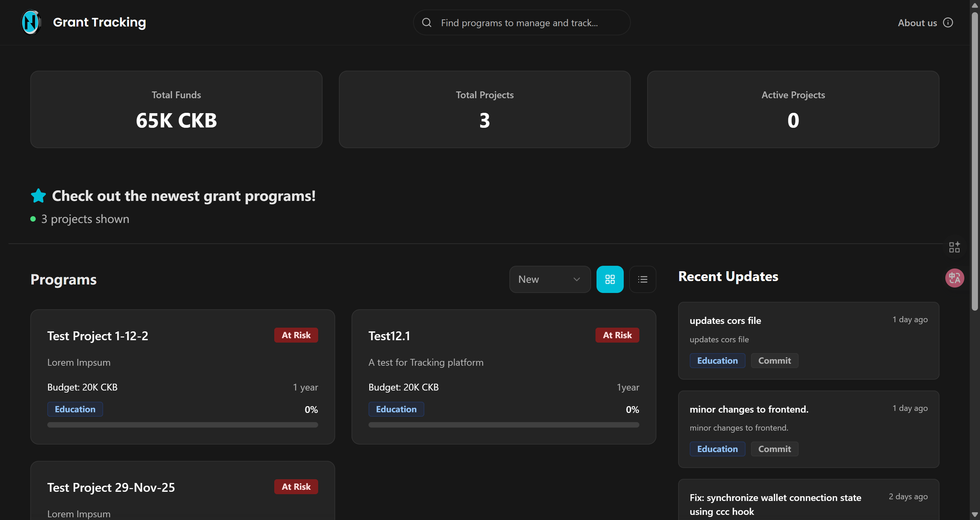Switch to list view layout
This screenshot has width=980, height=520.
pos(642,279)
